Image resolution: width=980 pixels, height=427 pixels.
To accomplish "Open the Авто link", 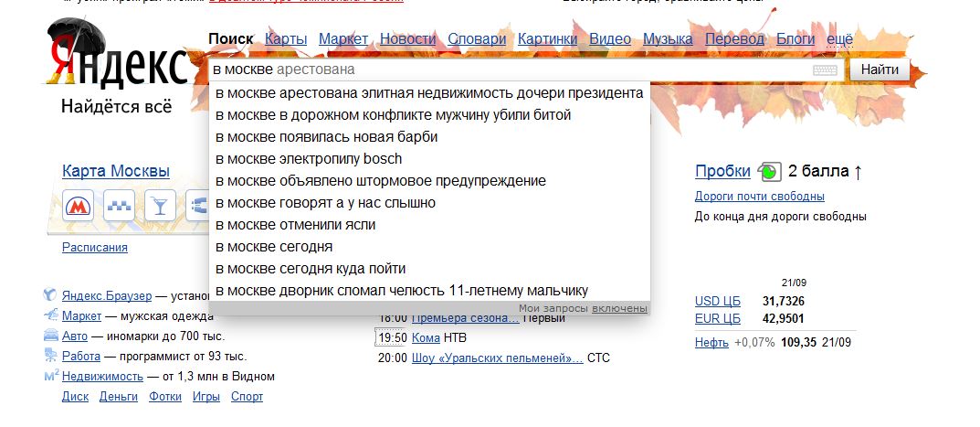I will (x=75, y=336).
